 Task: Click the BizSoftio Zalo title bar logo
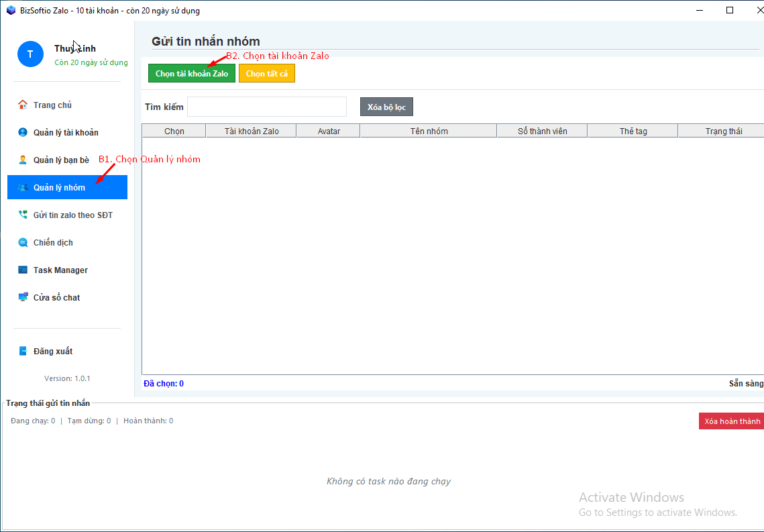(x=11, y=10)
